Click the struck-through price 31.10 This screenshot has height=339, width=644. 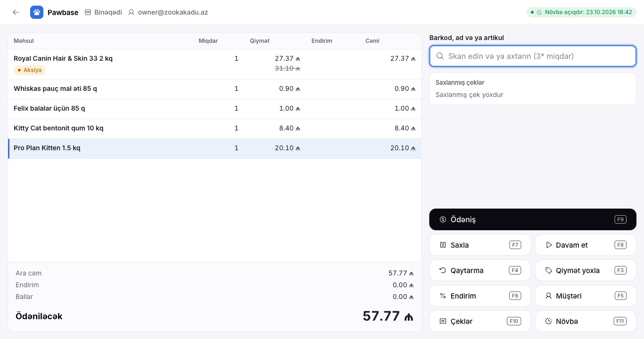tap(288, 68)
